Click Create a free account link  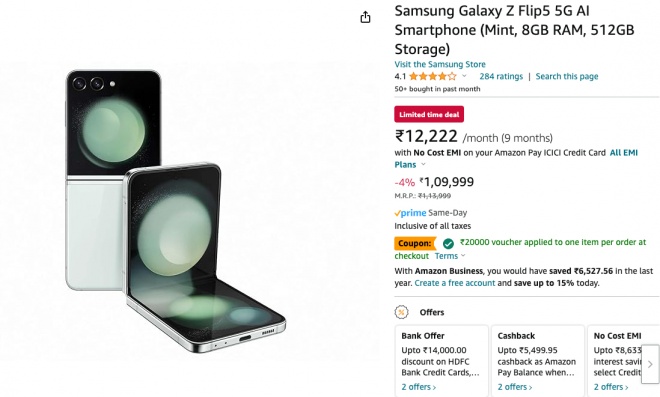coord(455,283)
